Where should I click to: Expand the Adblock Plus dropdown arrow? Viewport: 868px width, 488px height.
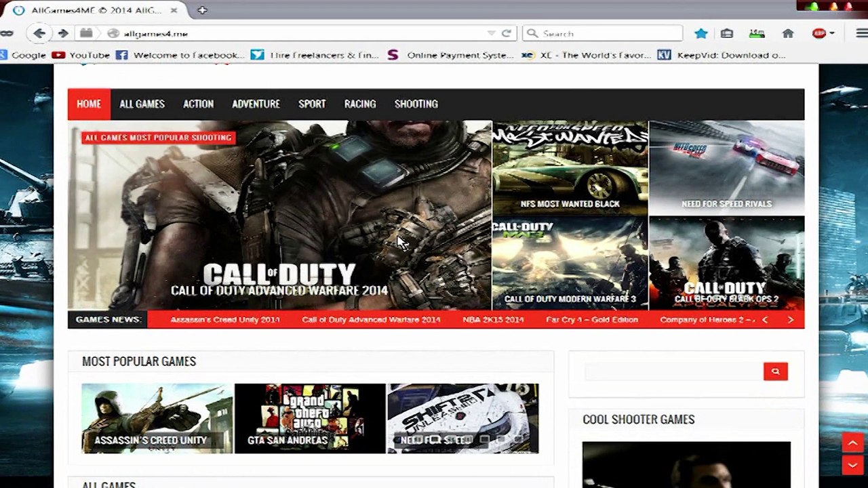(x=832, y=33)
